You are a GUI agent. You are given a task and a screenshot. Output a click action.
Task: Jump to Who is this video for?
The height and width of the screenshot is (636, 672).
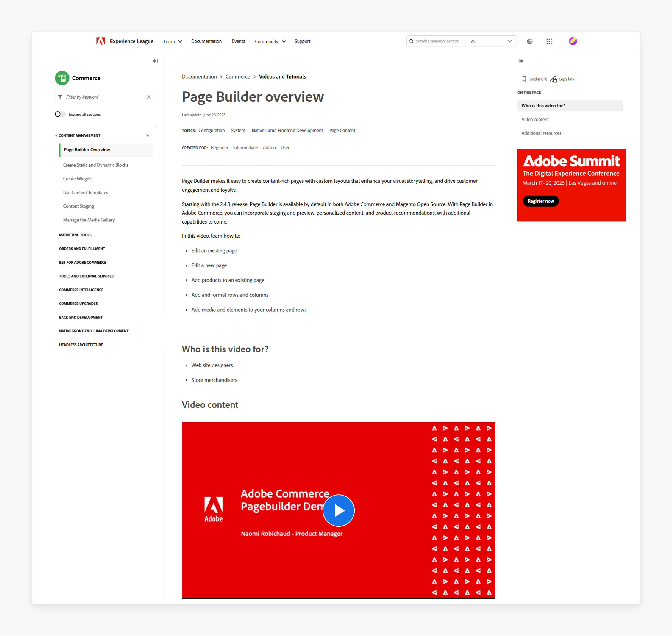(570, 106)
